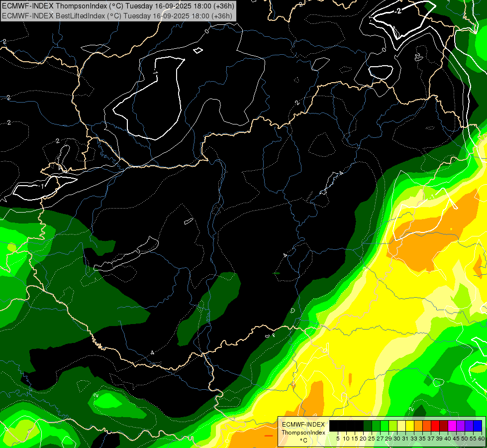This screenshot has height=448, width=487.
Task: Click the orange-red 35–37 legend swatch
Action: coord(427,426)
